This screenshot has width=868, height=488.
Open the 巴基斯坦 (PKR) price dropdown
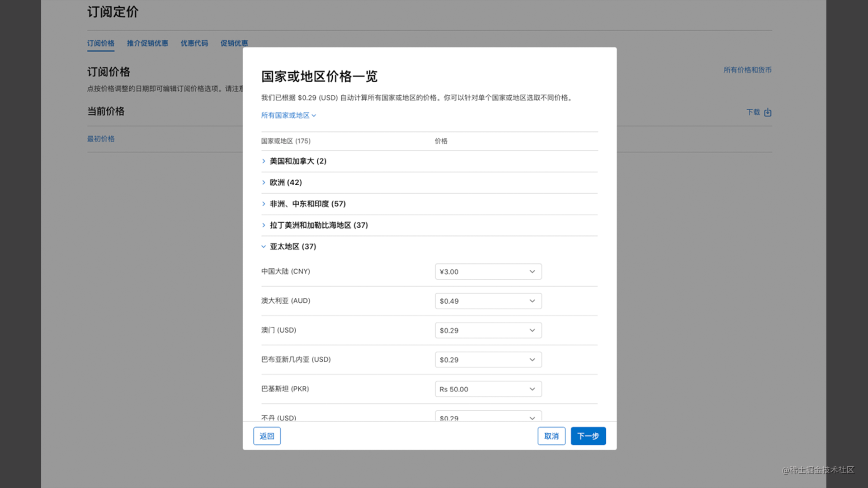point(488,389)
